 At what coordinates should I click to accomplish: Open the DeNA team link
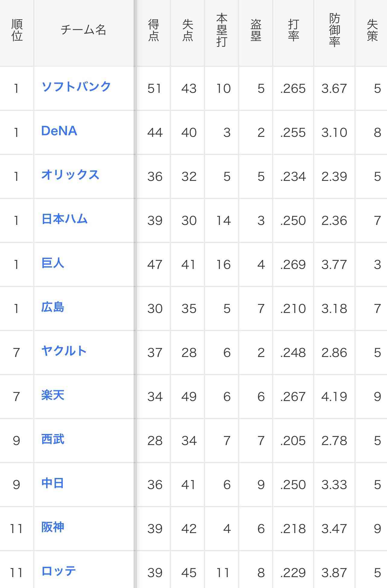(59, 131)
